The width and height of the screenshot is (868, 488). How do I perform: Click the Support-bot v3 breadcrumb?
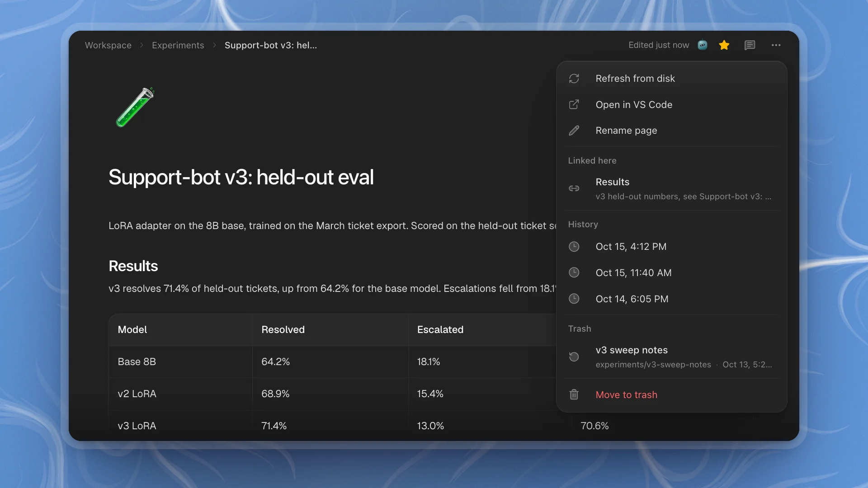pos(270,45)
